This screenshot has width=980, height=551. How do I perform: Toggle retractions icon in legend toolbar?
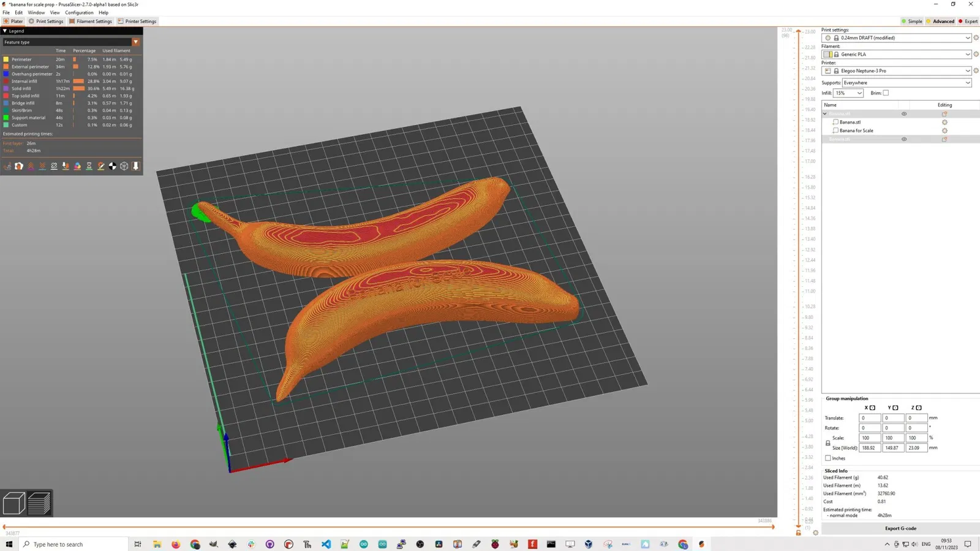click(x=31, y=166)
